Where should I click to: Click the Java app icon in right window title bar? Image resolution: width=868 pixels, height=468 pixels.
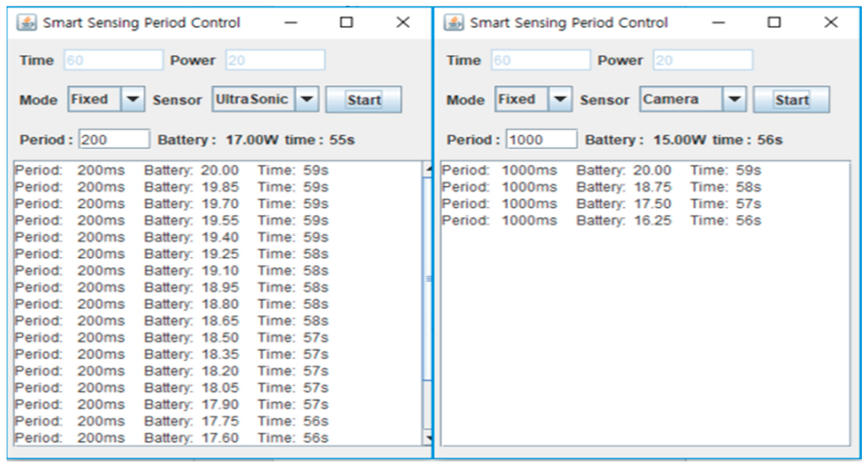[x=454, y=23]
